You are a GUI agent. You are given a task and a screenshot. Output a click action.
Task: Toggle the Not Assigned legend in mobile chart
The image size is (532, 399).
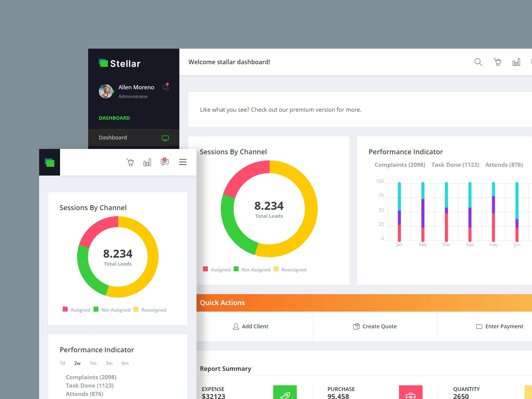coord(112,310)
